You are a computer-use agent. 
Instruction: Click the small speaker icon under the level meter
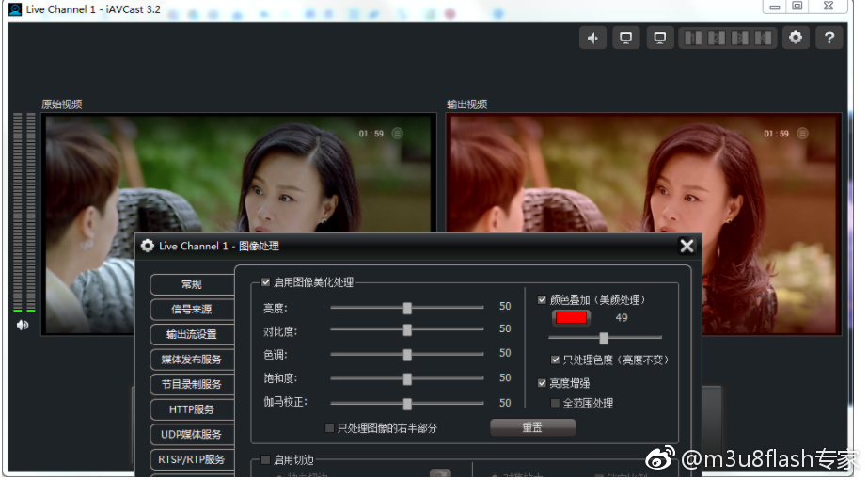click(x=23, y=325)
